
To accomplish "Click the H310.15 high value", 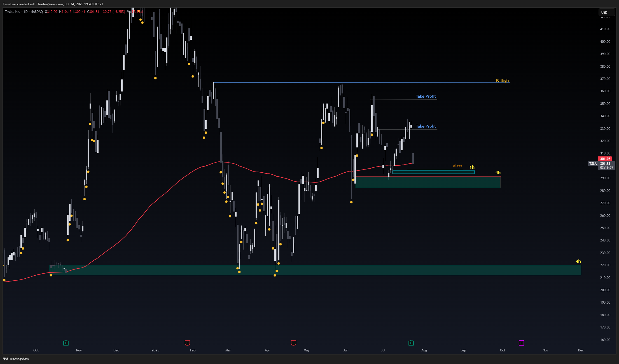I will tap(65, 12).
